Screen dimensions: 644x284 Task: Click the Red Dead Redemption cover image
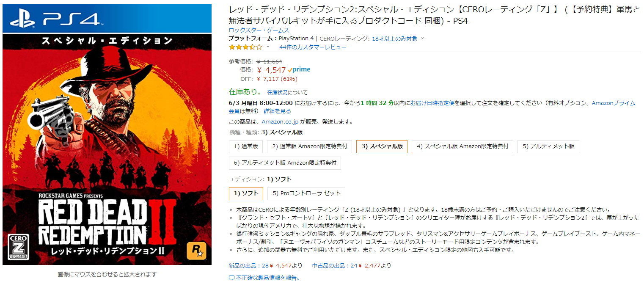pyautogui.click(x=107, y=135)
